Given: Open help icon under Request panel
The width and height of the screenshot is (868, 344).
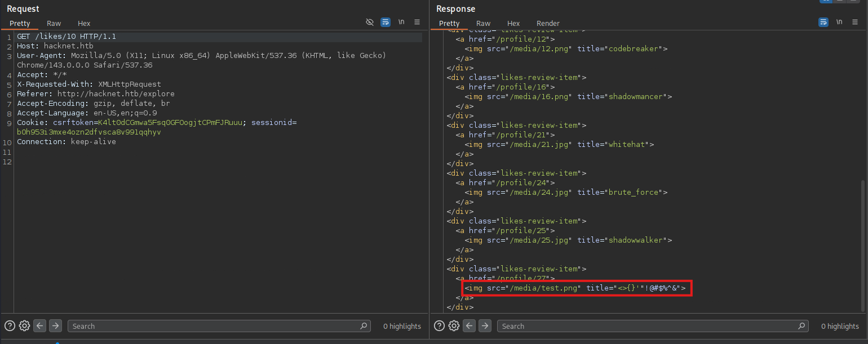Looking at the screenshot, I should coord(10,325).
